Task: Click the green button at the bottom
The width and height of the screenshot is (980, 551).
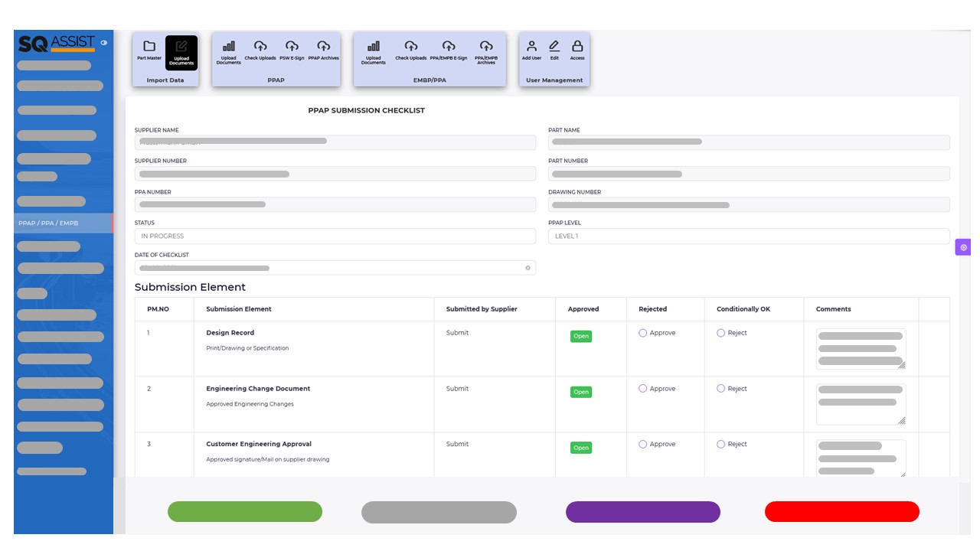Action: [245, 512]
